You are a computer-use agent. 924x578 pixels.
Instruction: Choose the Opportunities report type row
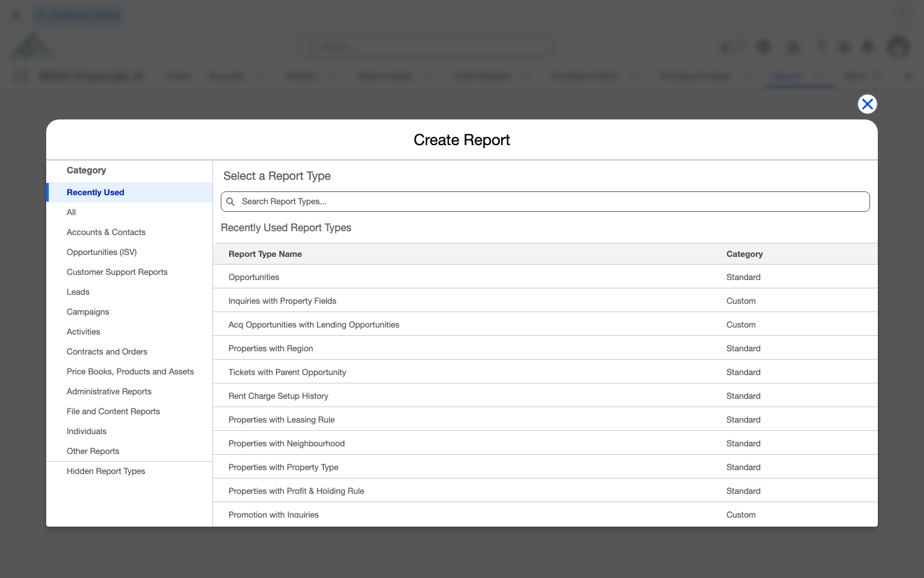tap(545, 277)
